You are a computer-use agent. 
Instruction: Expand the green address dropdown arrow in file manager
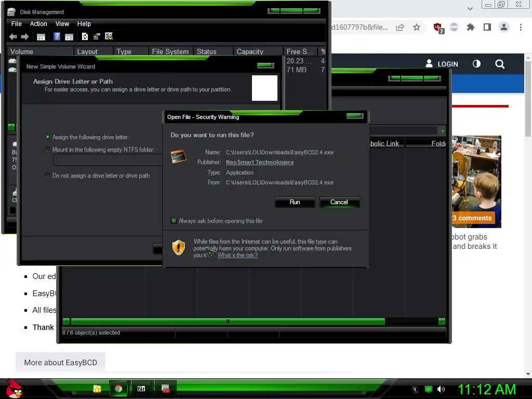pyautogui.click(x=443, y=130)
